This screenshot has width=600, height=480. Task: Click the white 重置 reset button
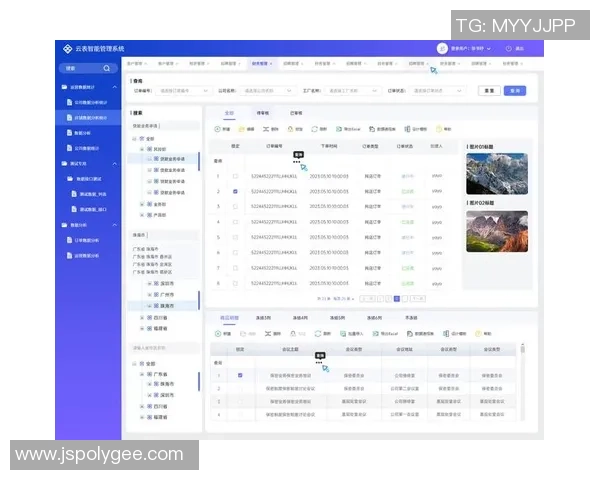click(489, 91)
